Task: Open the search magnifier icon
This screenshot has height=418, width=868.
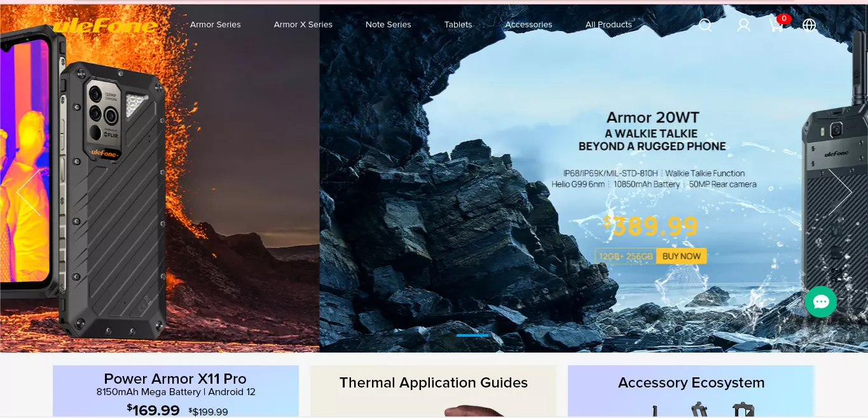Action: (705, 25)
